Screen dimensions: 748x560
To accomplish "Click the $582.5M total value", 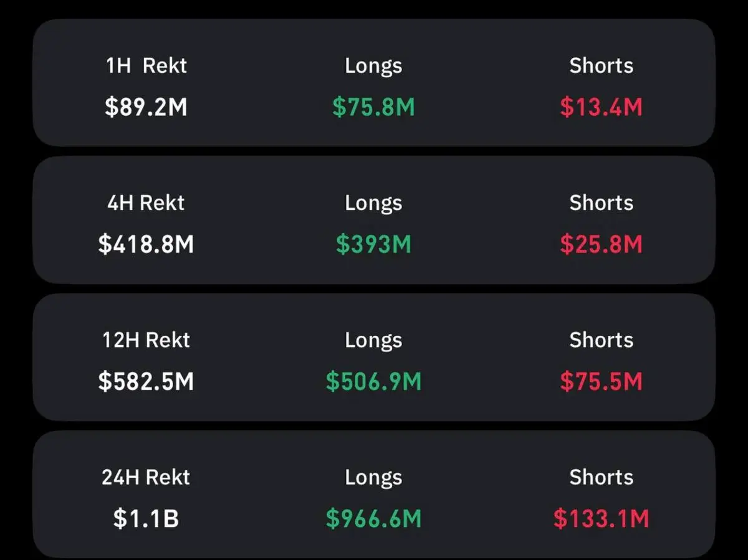I will [146, 381].
